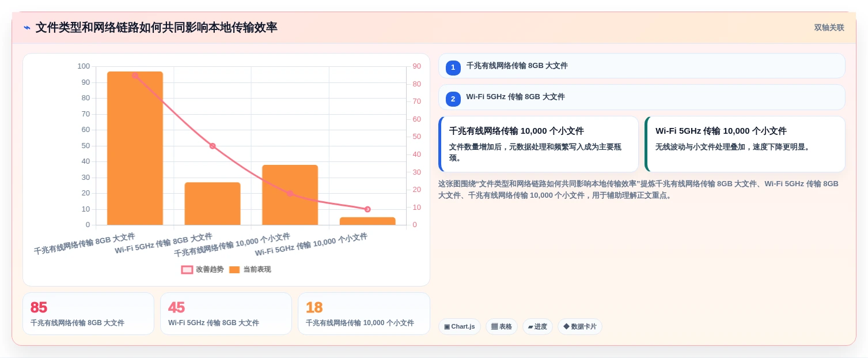This screenshot has height=358, width=868.
Task: Click x-axis label Wi-Fi 5GHz 传输 10,000 个小文件
Action: click(x=311, y=244)
